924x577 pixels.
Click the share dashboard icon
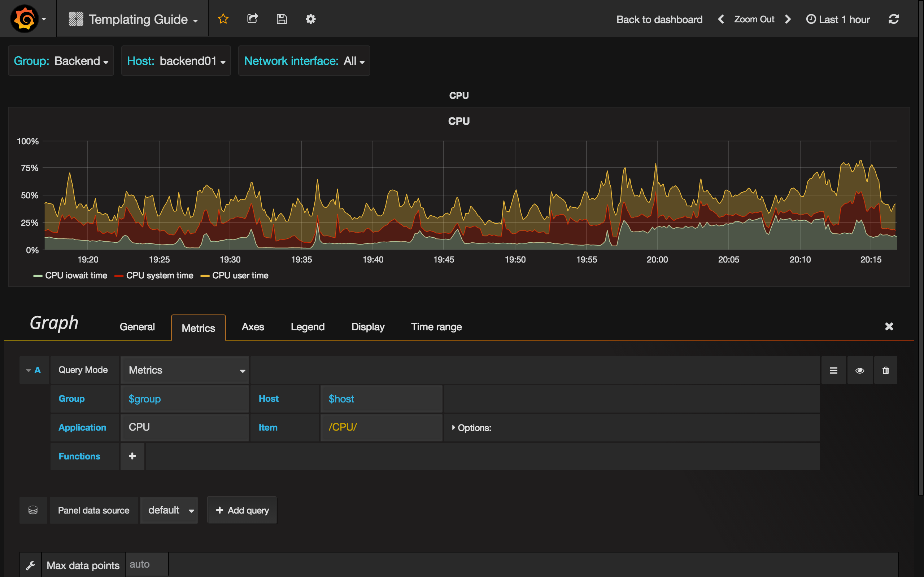click(252, 19)
